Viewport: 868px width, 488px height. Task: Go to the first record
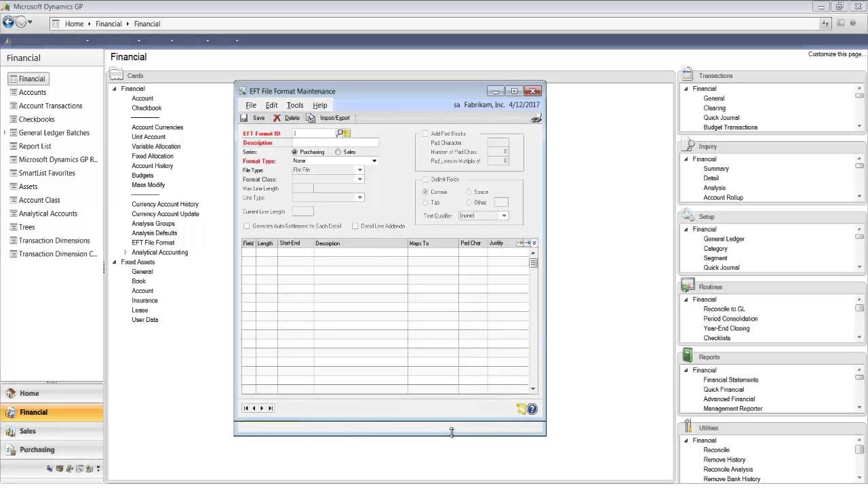[x=246, y=408]
